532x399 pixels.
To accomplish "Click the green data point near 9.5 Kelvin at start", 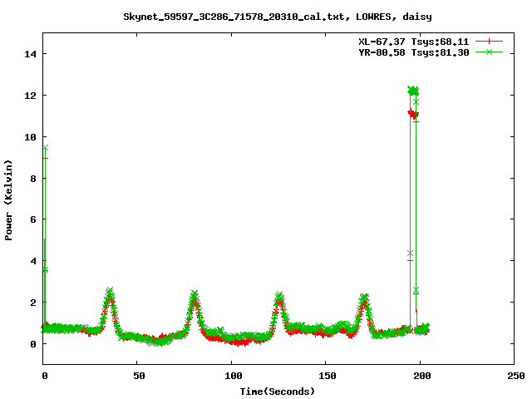I will (x=46, y=148).
